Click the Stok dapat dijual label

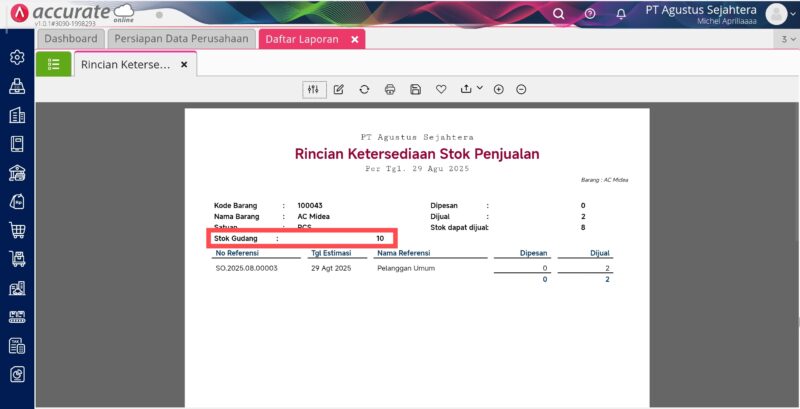click(459, 227)
